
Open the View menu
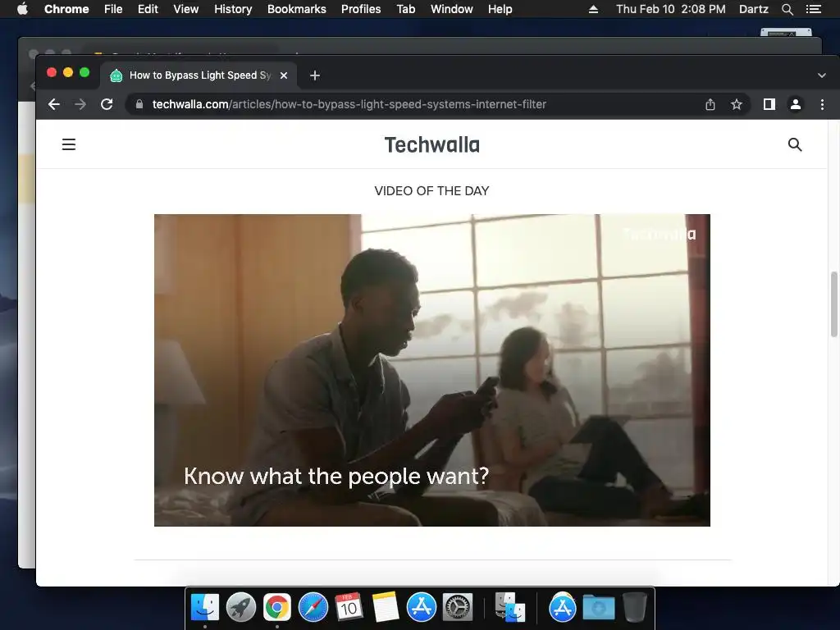coord(186,9)
